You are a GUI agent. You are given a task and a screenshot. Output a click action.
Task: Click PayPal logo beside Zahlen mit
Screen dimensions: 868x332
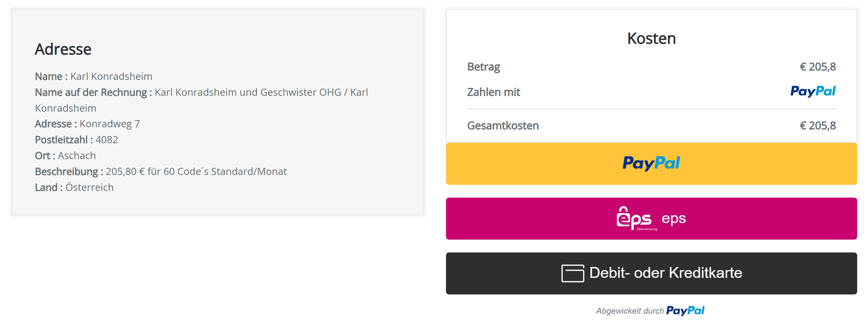pyautogui.click(x=813, y=92)
